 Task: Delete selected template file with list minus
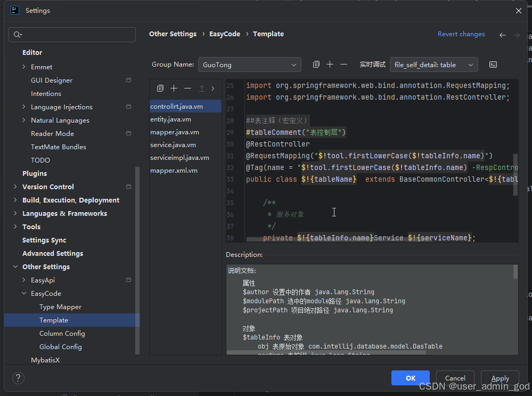[x=187, y=88]
